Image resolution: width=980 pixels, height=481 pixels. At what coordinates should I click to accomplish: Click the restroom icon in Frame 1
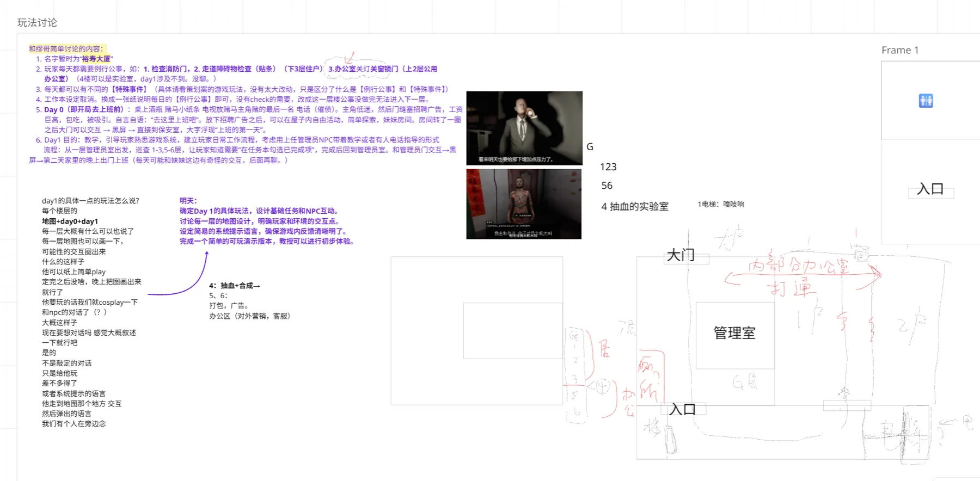[926, 101]
